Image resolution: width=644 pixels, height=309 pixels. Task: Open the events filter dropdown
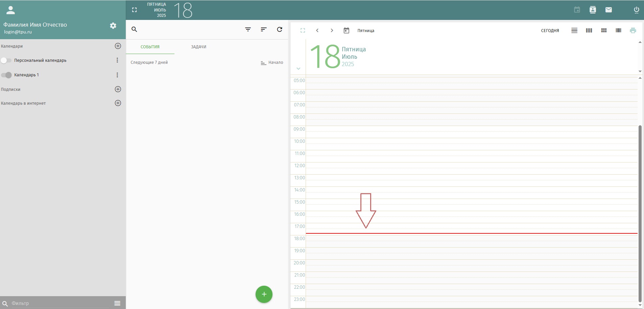[248, 29]
